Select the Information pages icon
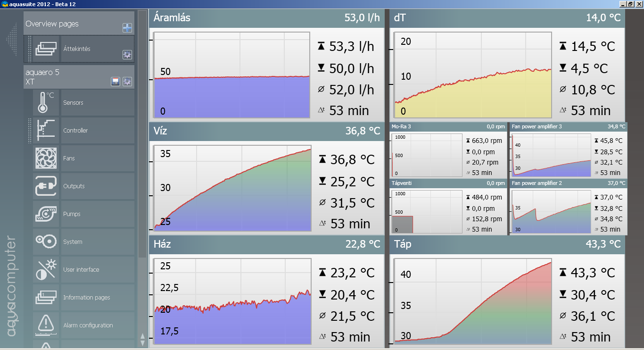This screenshot has height=350, width=644. pyautogui.click(x=47, y=298)
